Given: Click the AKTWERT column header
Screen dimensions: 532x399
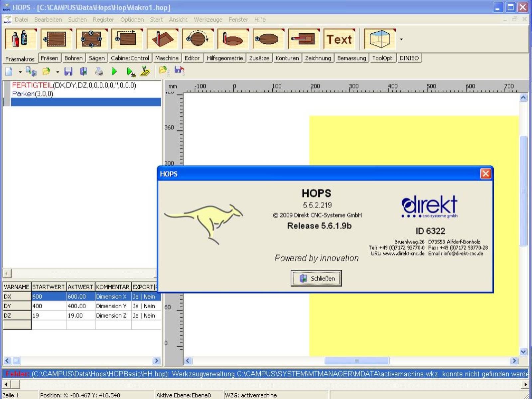Looking at the screenshot, I should (x=80, y=287).
